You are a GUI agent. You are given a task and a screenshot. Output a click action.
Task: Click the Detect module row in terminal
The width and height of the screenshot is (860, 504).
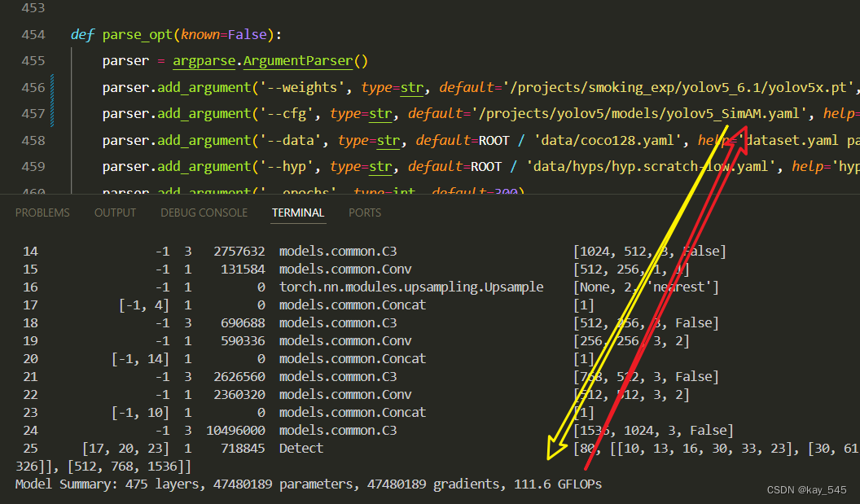point(301,448)
